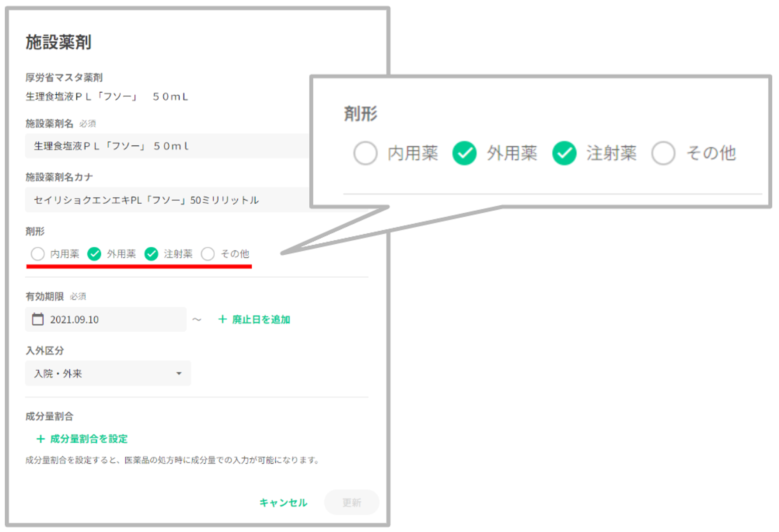This screenshot has width=779, height=532.
Task: Uncheck 外用薬 in the dialog's 剤形 row
Action: tap(94, 254)
